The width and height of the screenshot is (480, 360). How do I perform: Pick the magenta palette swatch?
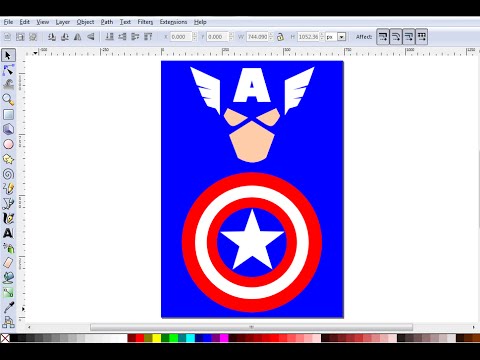tap(224, 338)
